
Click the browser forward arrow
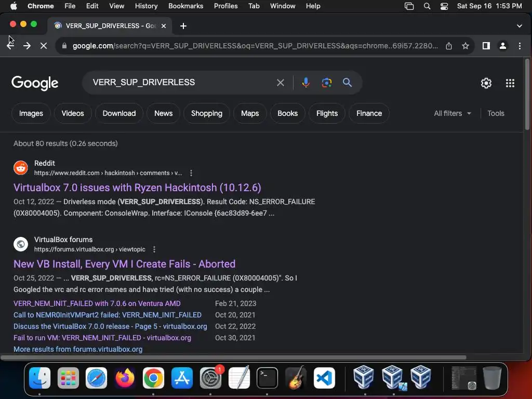pos(27,46)
